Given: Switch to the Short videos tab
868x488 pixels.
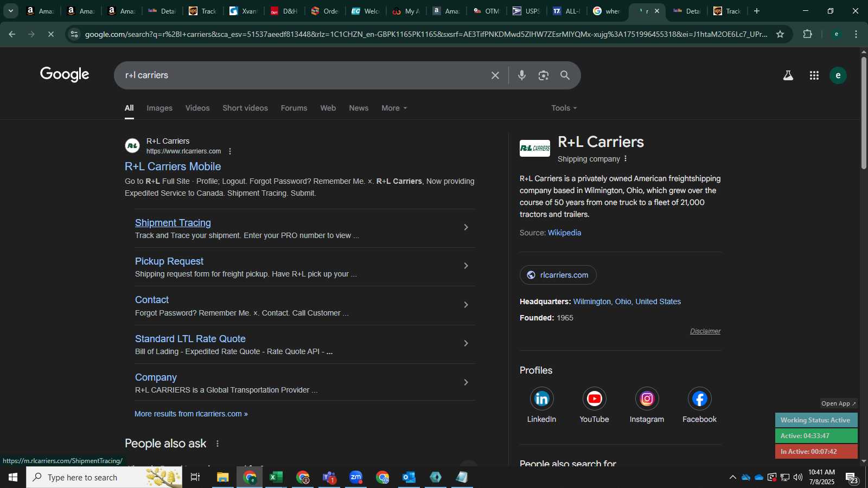Looking at the screenshot, I should (245, 108).
